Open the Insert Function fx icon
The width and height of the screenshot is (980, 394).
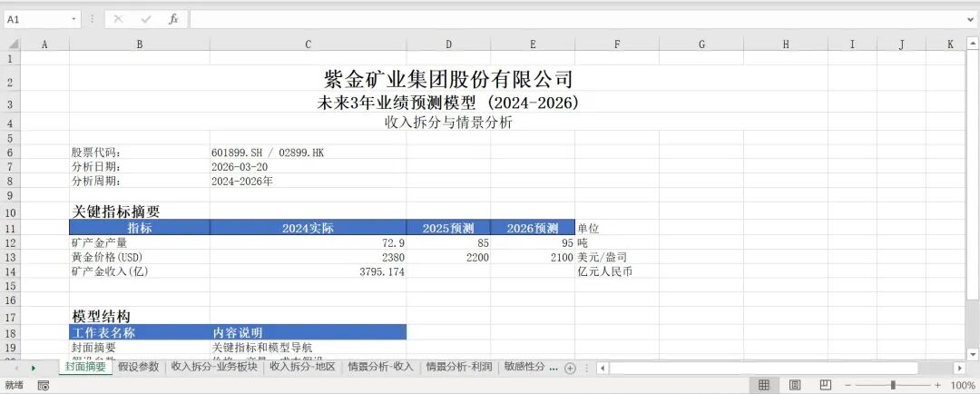pos(173,19)
